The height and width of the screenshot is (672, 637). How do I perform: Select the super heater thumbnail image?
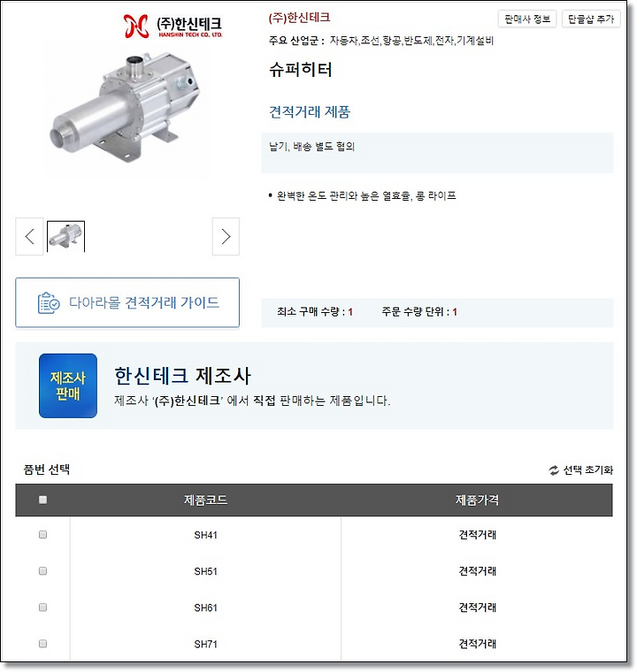pos(65,236)
